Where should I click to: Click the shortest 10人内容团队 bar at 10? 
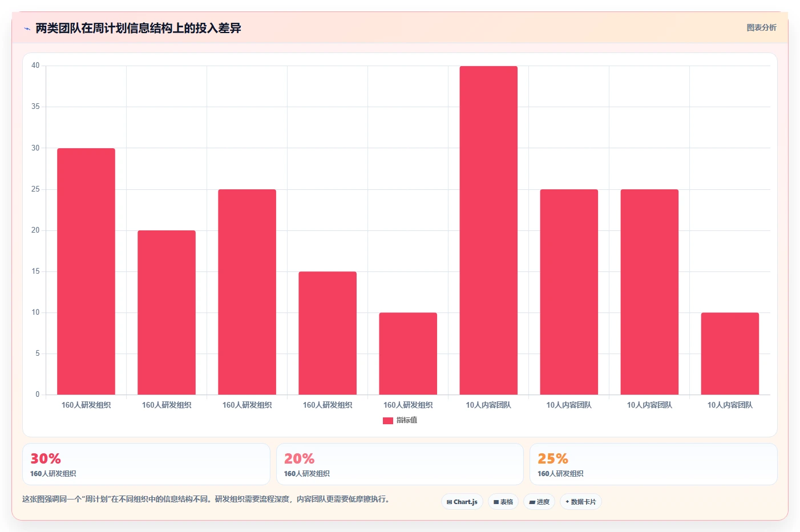(x=730, y=354)
